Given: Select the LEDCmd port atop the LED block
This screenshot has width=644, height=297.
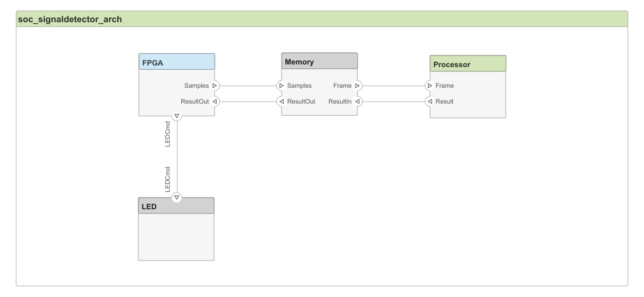Looking at the screenshot, I should pyautogui.click(x=177, y=197).
